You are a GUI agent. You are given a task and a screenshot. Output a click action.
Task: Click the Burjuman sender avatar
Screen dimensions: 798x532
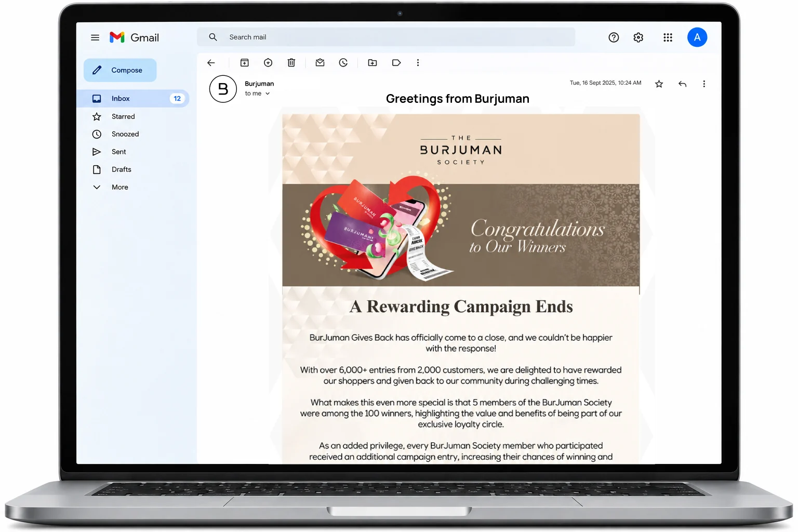tap(223, 89)
